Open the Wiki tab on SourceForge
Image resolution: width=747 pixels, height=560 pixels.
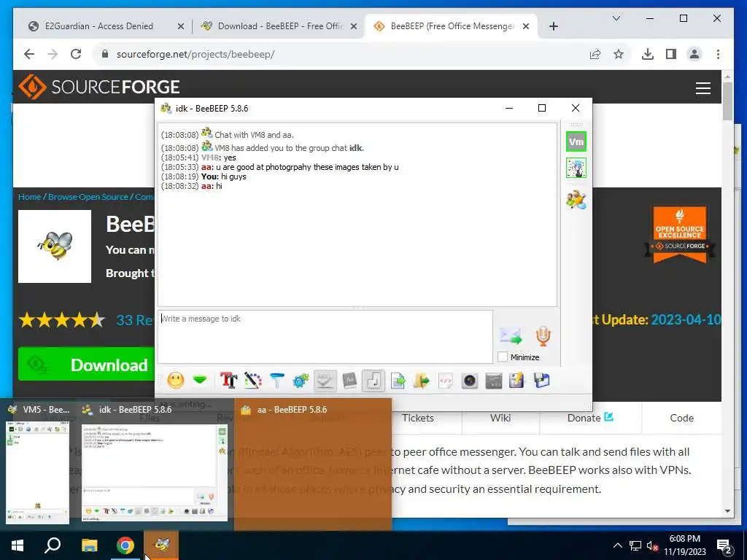click(x=500, y=418)
